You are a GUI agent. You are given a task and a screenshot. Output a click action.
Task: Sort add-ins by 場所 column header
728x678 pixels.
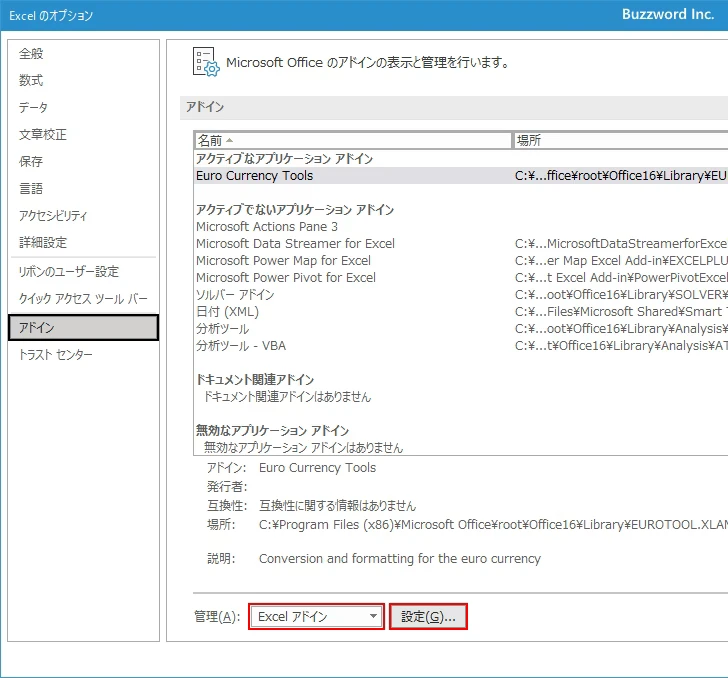620,140
